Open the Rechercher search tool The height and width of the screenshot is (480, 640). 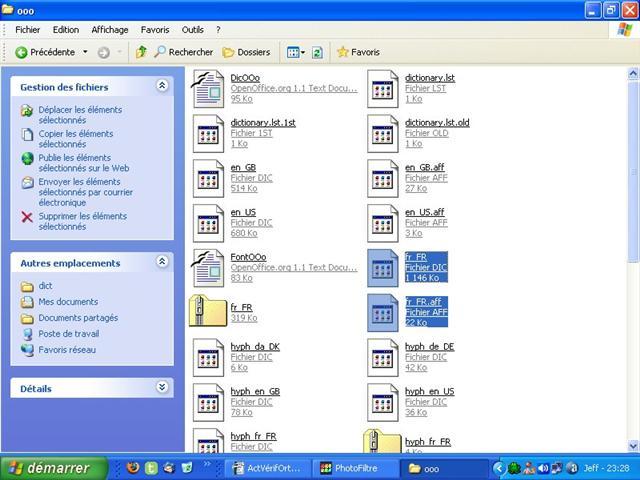pyautogui.click(x=184, y=52)
